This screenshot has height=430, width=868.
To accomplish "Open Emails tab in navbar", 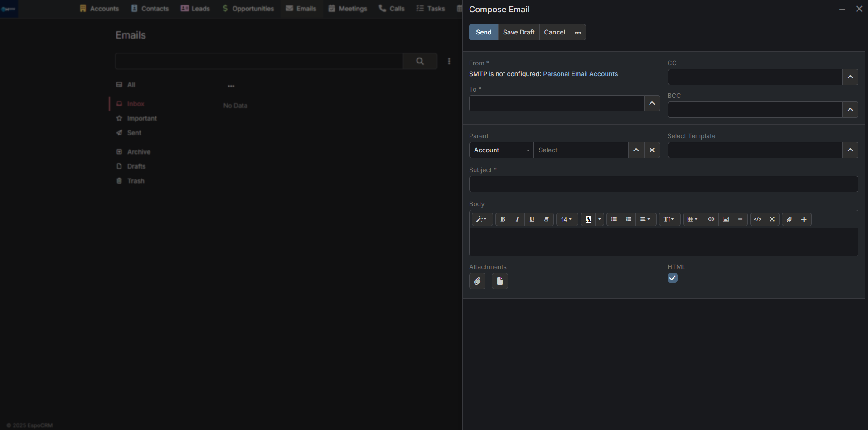I will 301,9.
